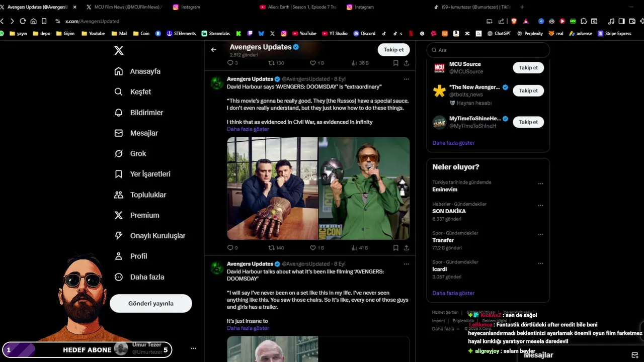Viewport: 644px width, 362px height.
Task: Open options for the Eminevim trend
Action: (x=540, y=184)
